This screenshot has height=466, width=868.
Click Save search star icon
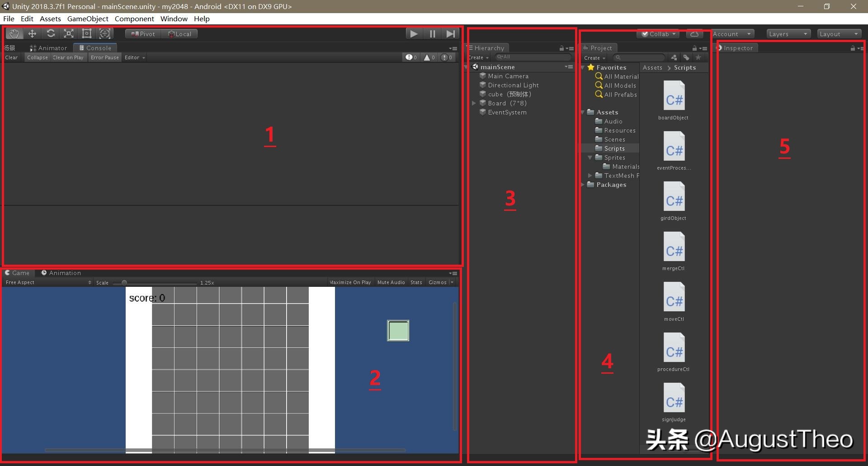[x=698, y=57]
